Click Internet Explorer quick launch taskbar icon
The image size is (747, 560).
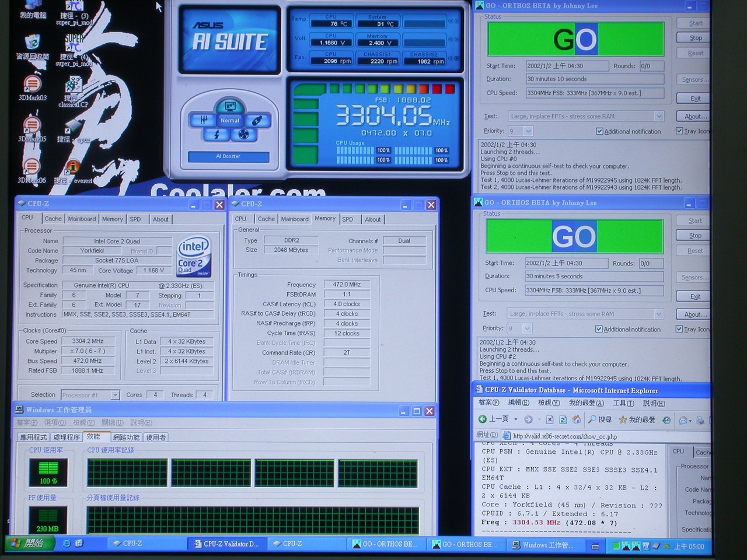click(66, 544)
